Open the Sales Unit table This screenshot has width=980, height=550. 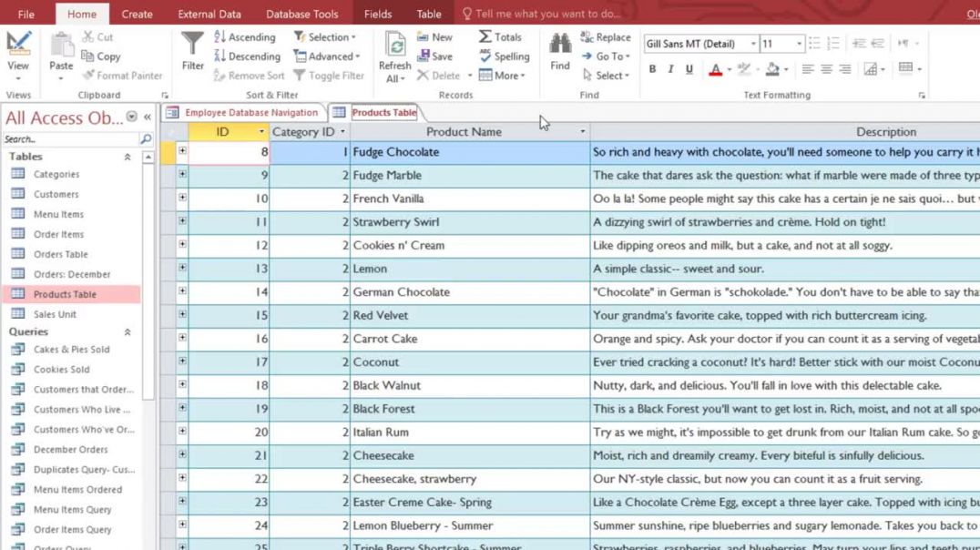(x=55, y=314)
